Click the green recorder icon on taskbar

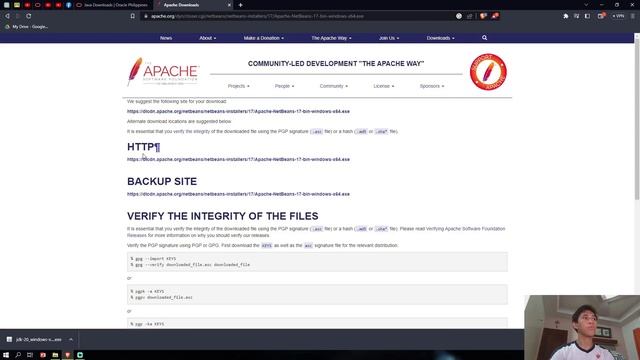tap(80, 355)
